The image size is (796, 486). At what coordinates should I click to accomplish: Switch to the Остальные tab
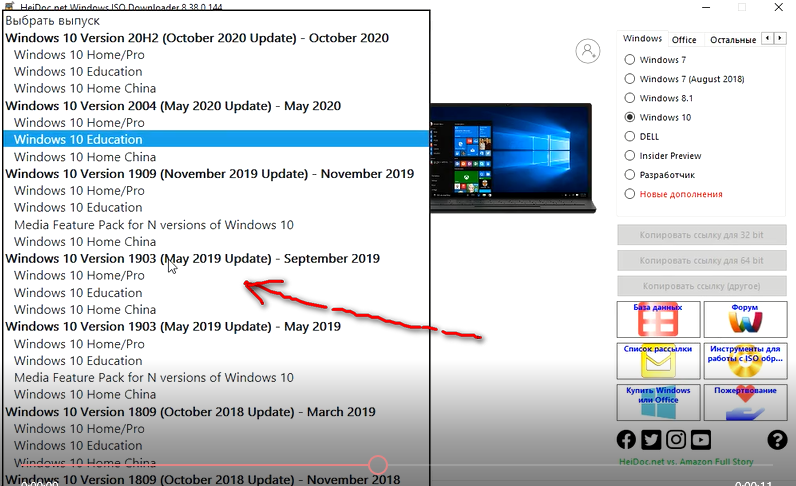coord(733,40)
